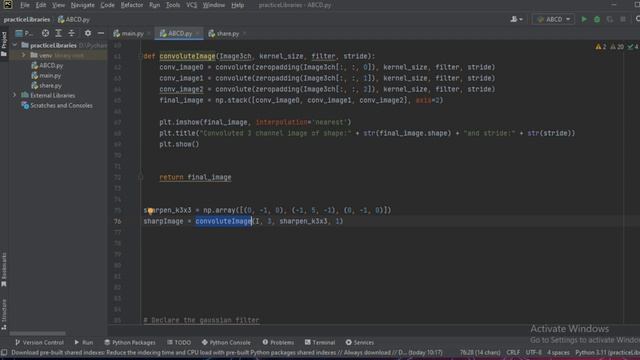
Task: Open the Run tool window
Action: tap(84, 342)
